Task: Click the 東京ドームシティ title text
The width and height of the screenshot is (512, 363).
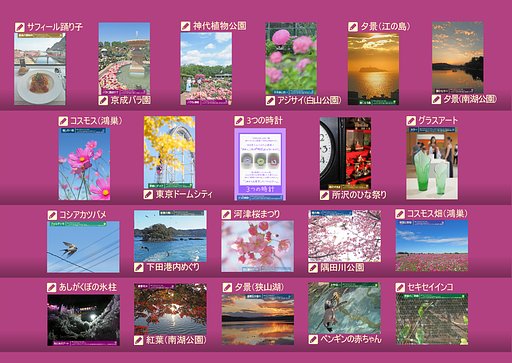Action: click(x=184, y=194)
